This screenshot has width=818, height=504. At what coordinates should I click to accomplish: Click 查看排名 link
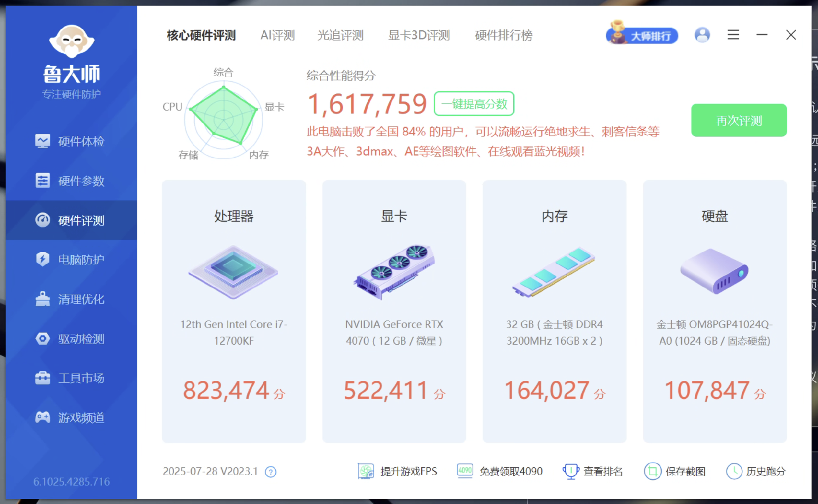tap(603, 472)
